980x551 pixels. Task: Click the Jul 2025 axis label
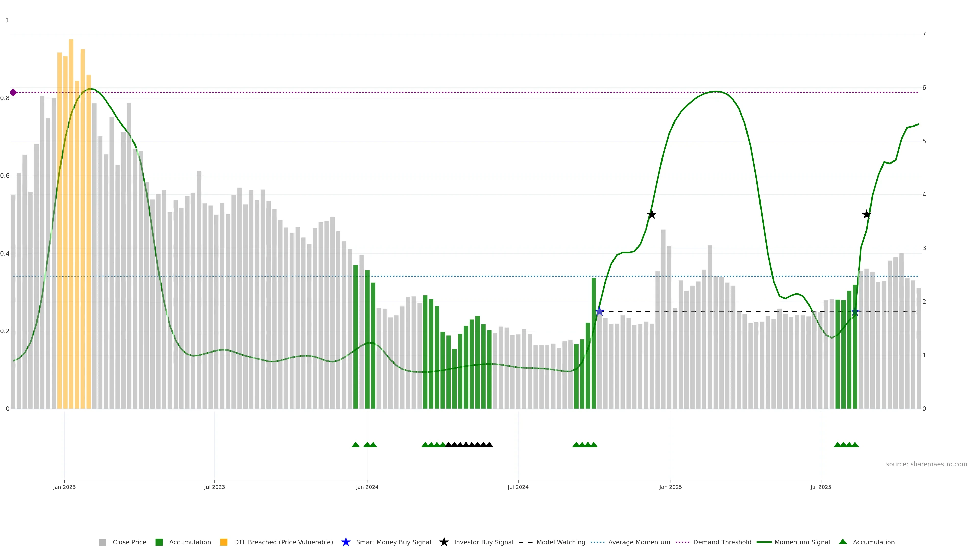click(x=820, y=487)
